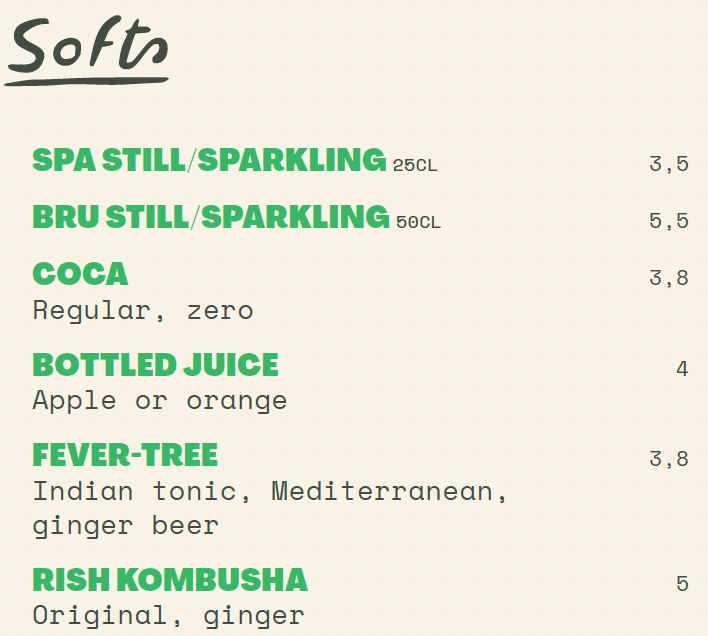Click the 50CL size label
708x636 pixels.
[418, 223]
